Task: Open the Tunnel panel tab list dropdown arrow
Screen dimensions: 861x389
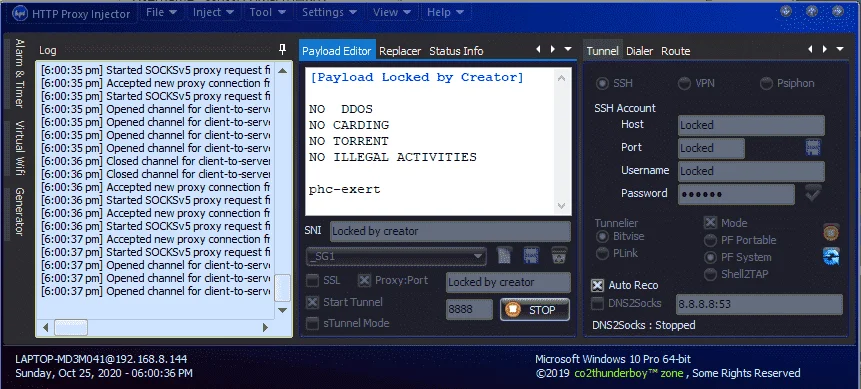Action: (x=840, y=49)
